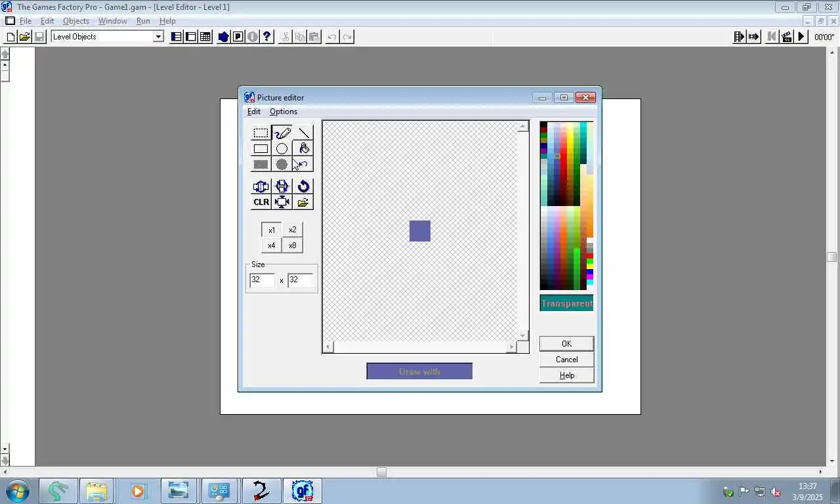Click the P preferences toolbar icon

pyautogui.click(x=238, y=37)
